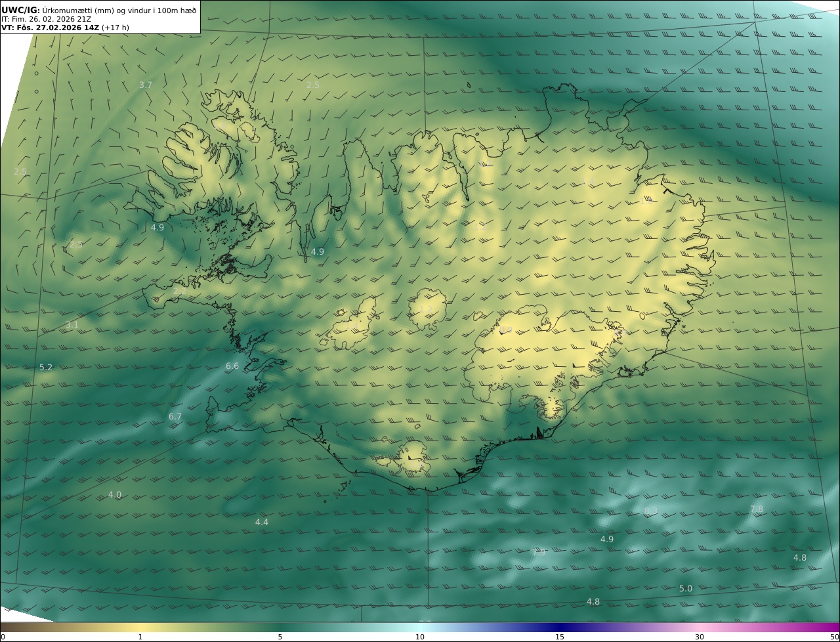840x642 pixels.
Task: Click the 1 tick on the color scale
Action: (x=140, y=637)
